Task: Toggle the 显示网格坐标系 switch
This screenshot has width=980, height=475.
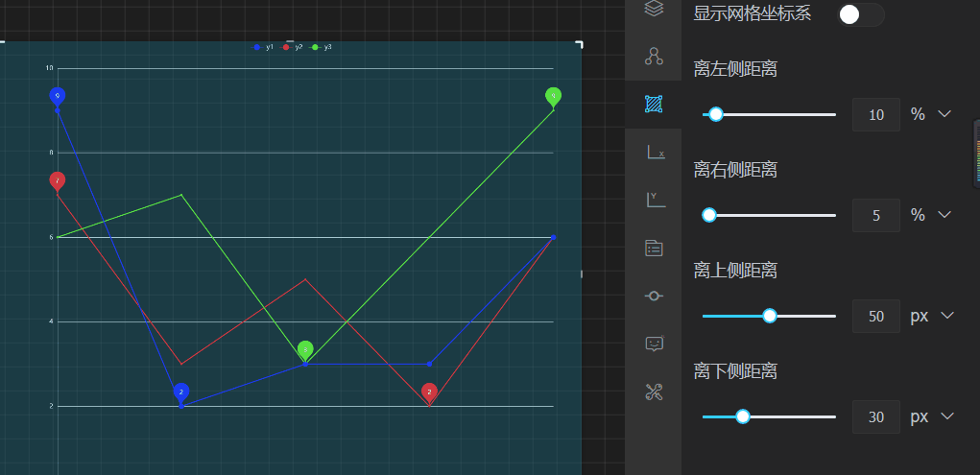Action: 861,14
